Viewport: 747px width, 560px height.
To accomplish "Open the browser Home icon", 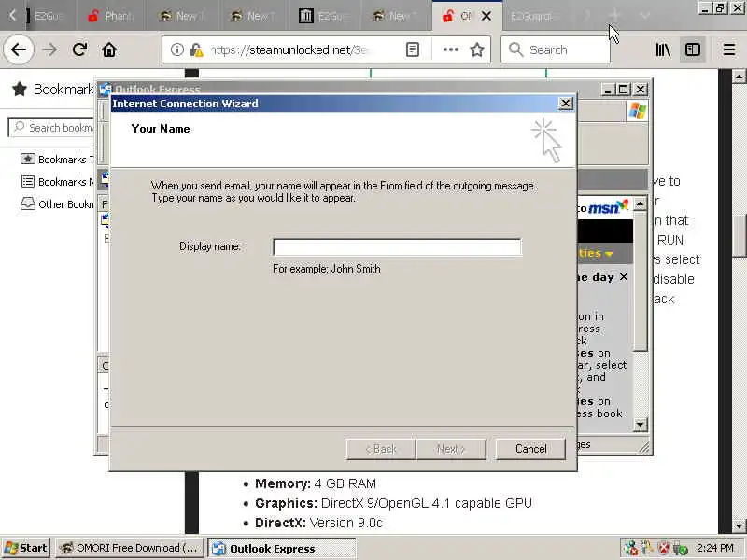I will 109,49.
